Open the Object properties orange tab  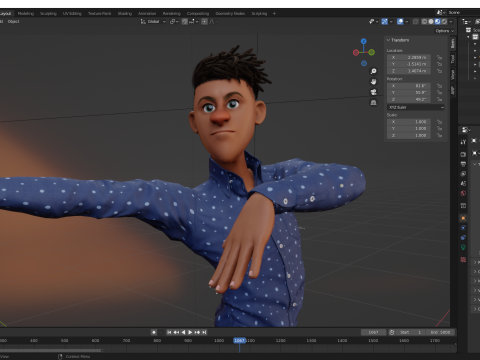click(x=463, y=218)
